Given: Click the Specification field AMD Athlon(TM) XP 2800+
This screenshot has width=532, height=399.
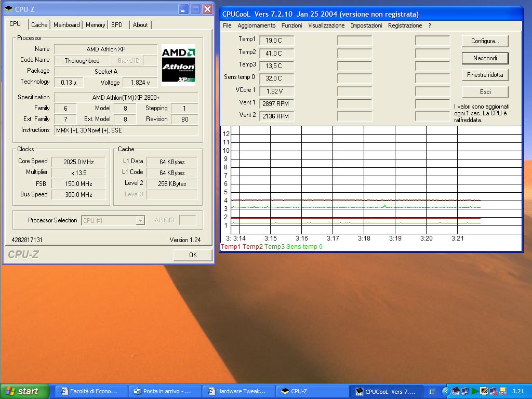Looking at the screenshot, I should coord(126,97).
